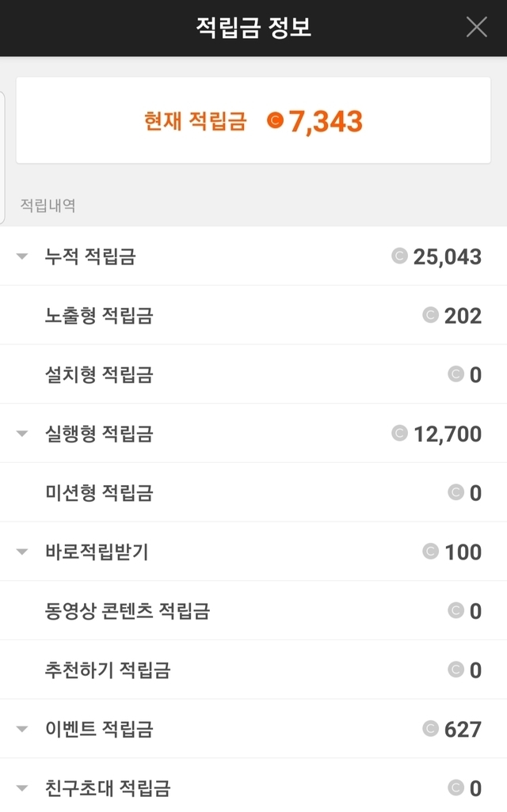Tap the 현재 적립금 balance card

click(253, 120)
